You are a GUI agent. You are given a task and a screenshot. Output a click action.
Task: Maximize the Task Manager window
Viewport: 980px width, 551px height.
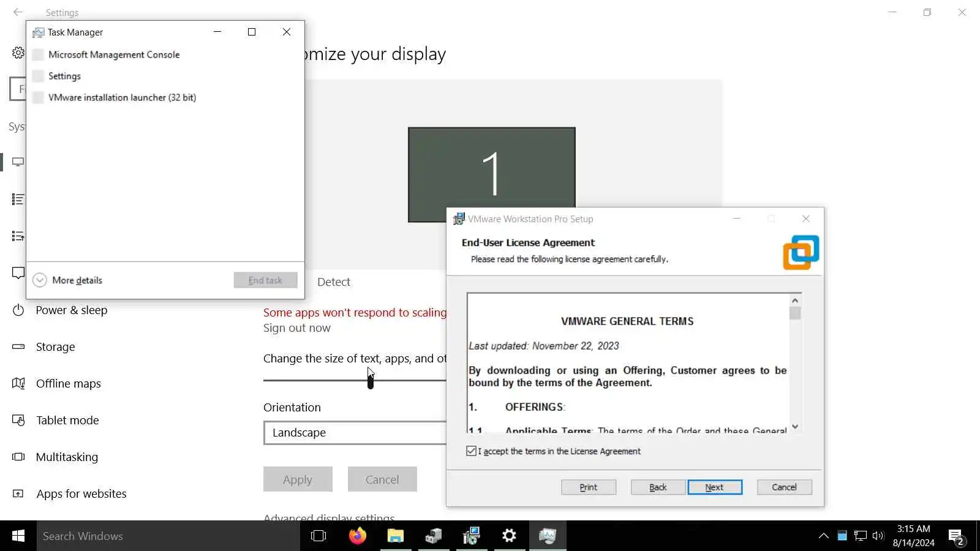[x=252, y=32]
